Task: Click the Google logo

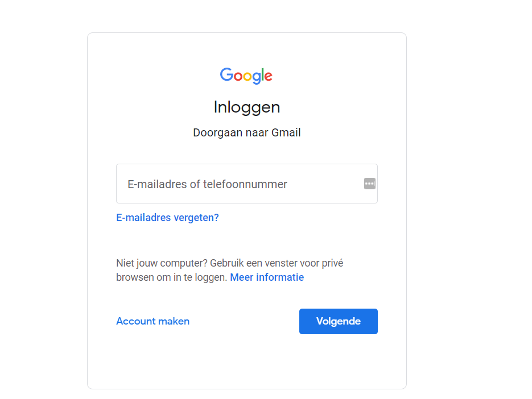Action: [x=246, y=76]
